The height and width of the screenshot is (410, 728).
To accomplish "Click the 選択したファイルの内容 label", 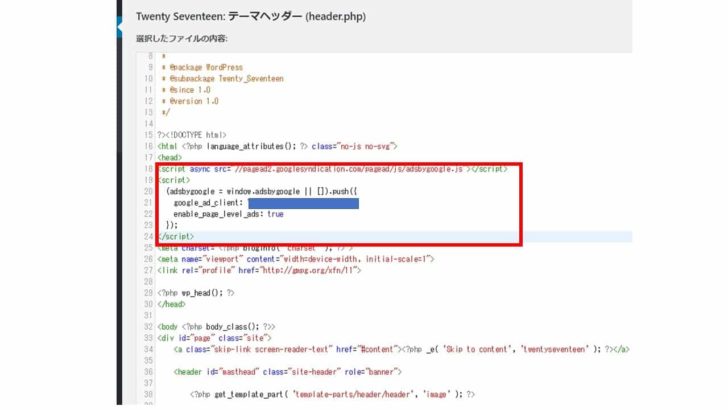I will pyautogui.click(x=182, y=38).
